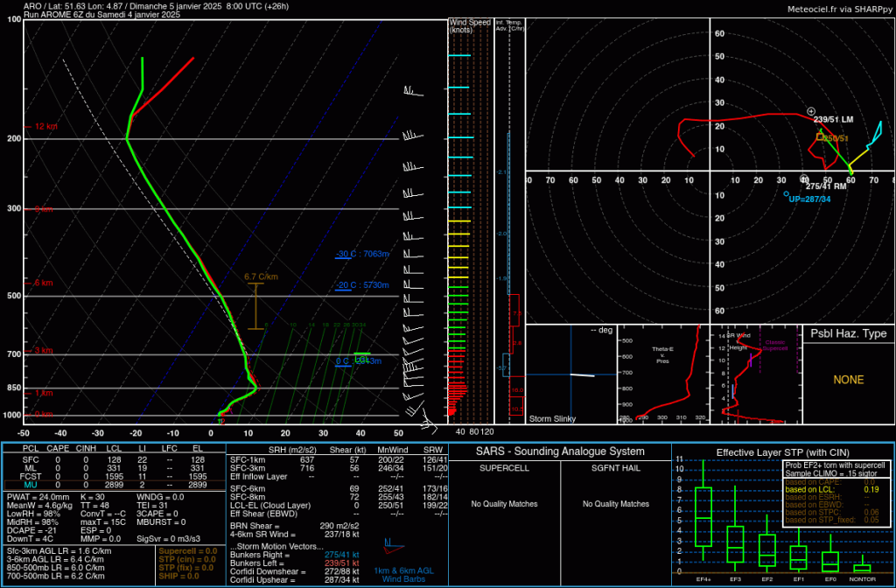Click the 'based on STP_fixed' probability line
The height and width of the screenshot is (588, 896).
click(833, 520)
